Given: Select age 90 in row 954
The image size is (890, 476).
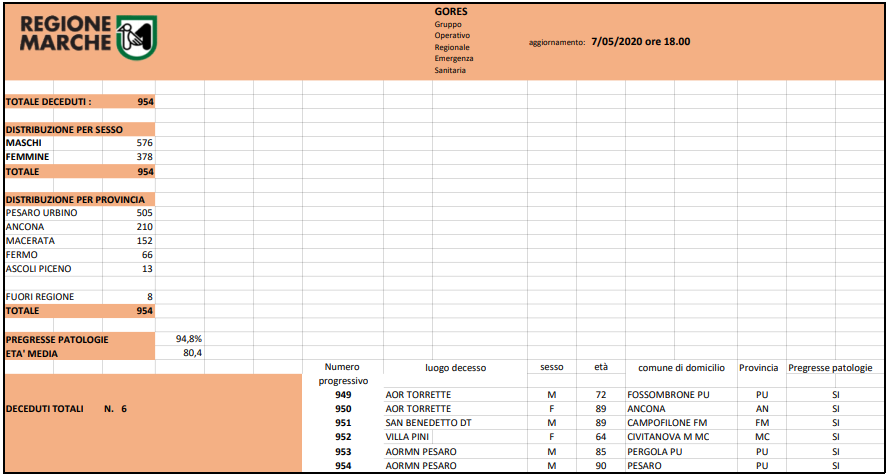Looking at the screenshot, I should tap(601, 466).
